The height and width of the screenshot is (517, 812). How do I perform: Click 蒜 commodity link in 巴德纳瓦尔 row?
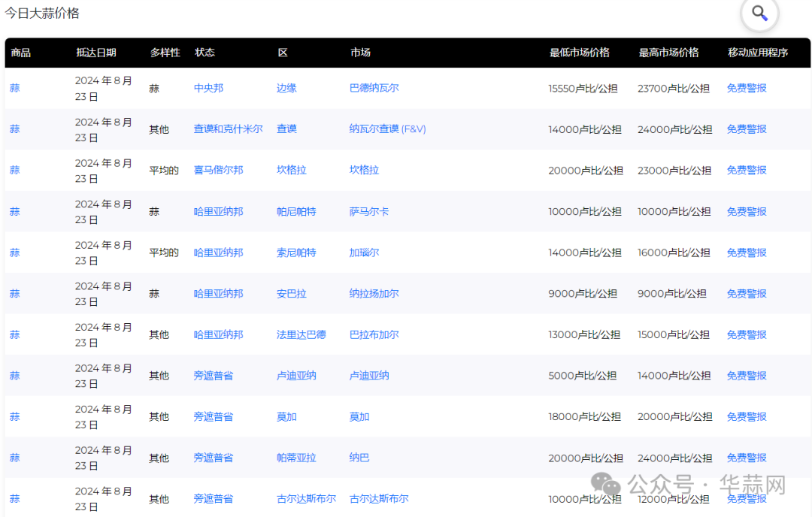point(14,88)
